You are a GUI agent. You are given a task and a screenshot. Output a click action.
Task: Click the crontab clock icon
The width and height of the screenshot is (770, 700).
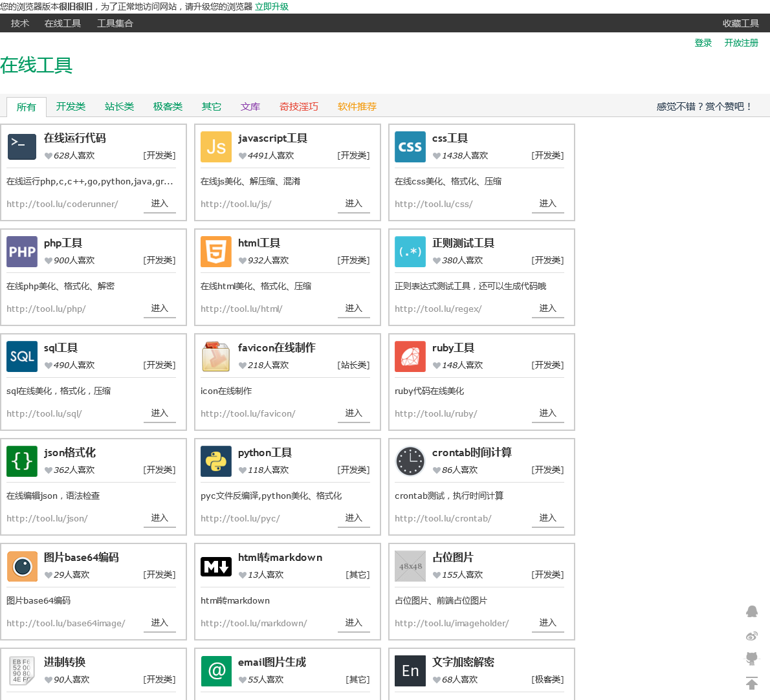(x=410, y=461)
